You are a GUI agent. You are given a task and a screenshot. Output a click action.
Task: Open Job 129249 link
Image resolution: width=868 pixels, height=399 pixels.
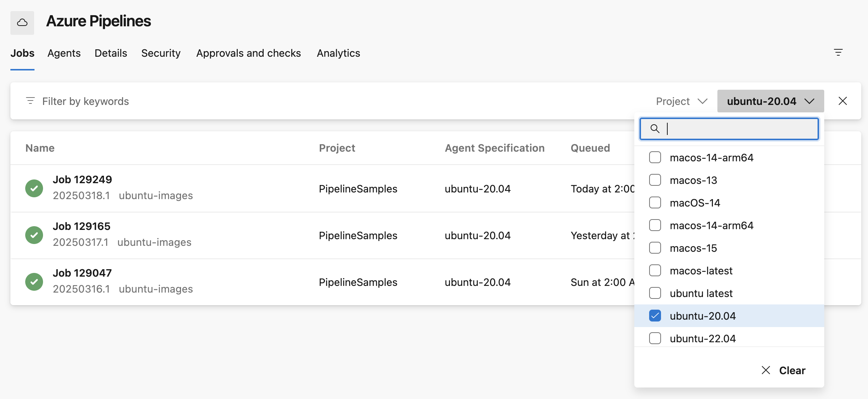click(x=82, y=179)
